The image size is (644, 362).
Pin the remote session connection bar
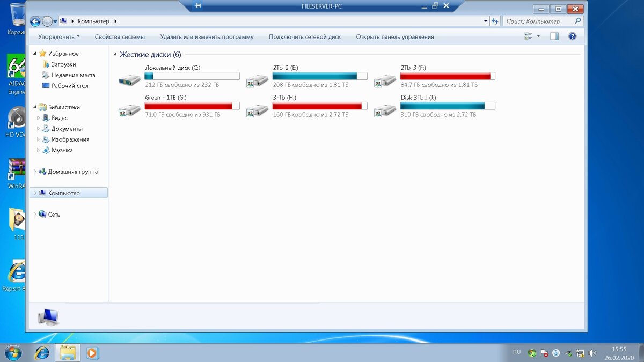point(198,6)
